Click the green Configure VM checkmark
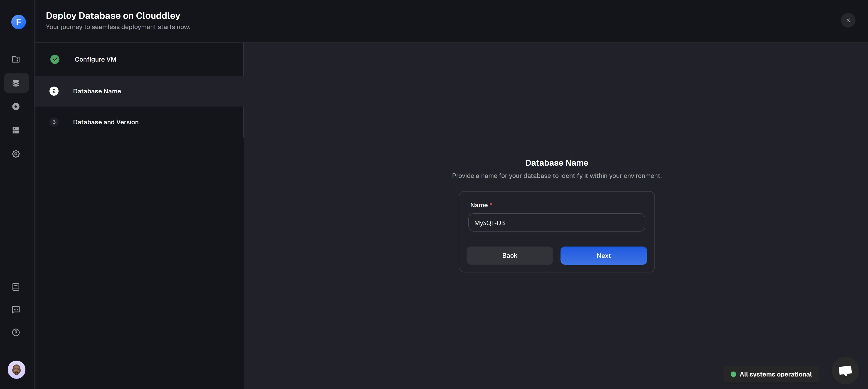The image size is (868, 389). (x=55, y=59)
